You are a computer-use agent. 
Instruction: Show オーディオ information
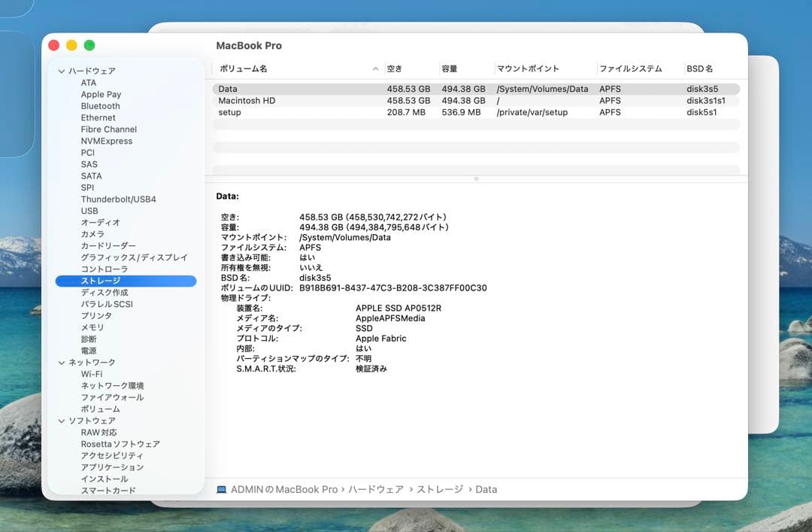(101, 223)
